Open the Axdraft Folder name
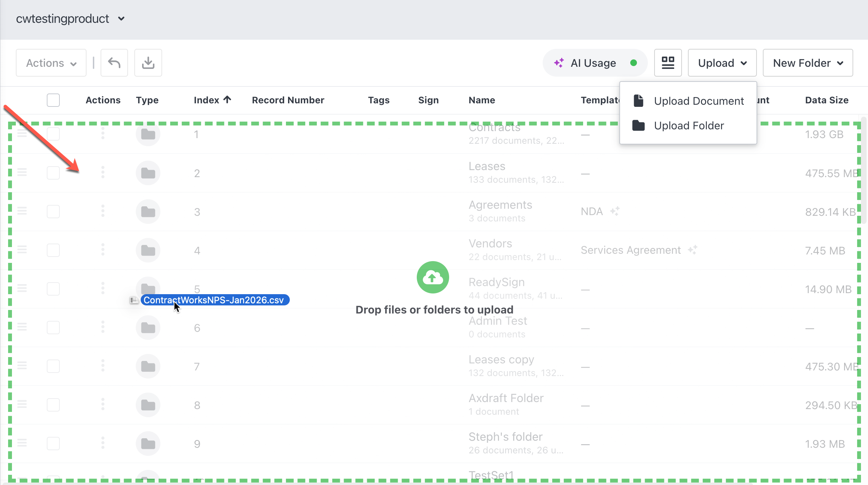 tap(506, 398)
